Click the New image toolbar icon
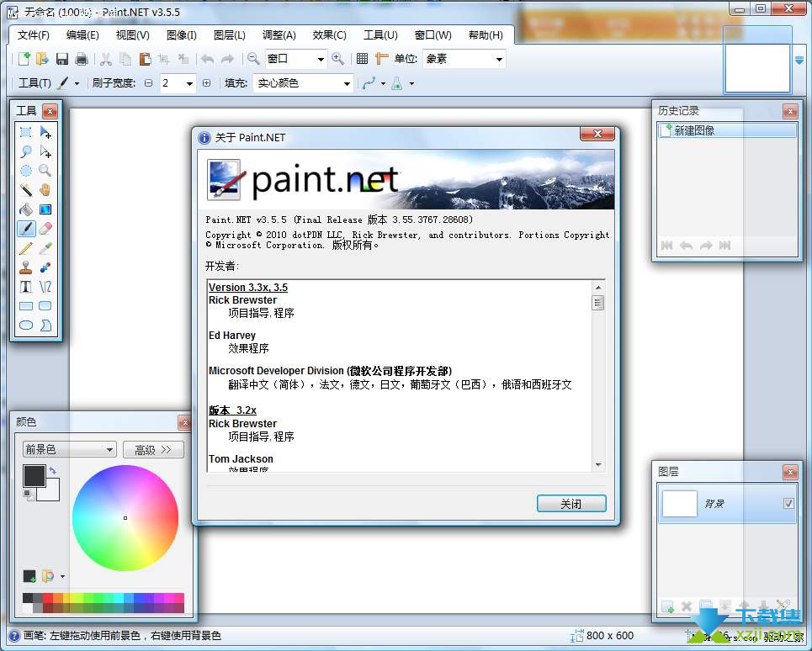 click(x=24, y=59)
